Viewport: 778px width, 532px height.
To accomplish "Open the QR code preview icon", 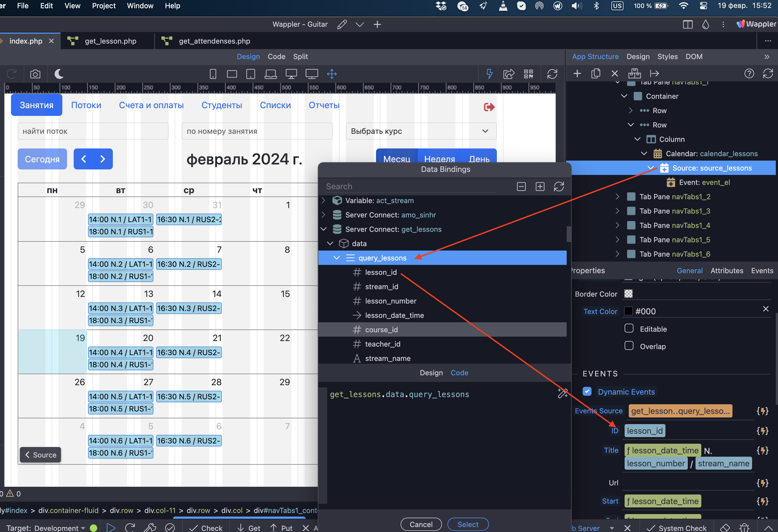I will click(529, 74).
